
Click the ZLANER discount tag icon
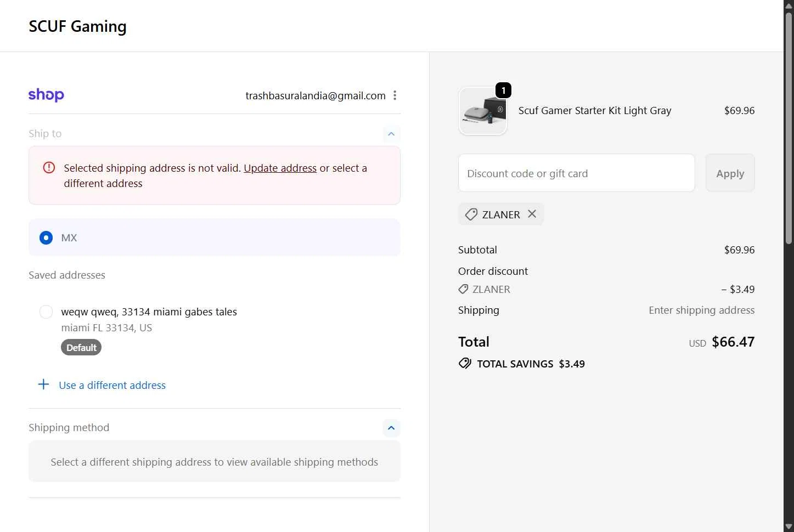pos(471,214)
